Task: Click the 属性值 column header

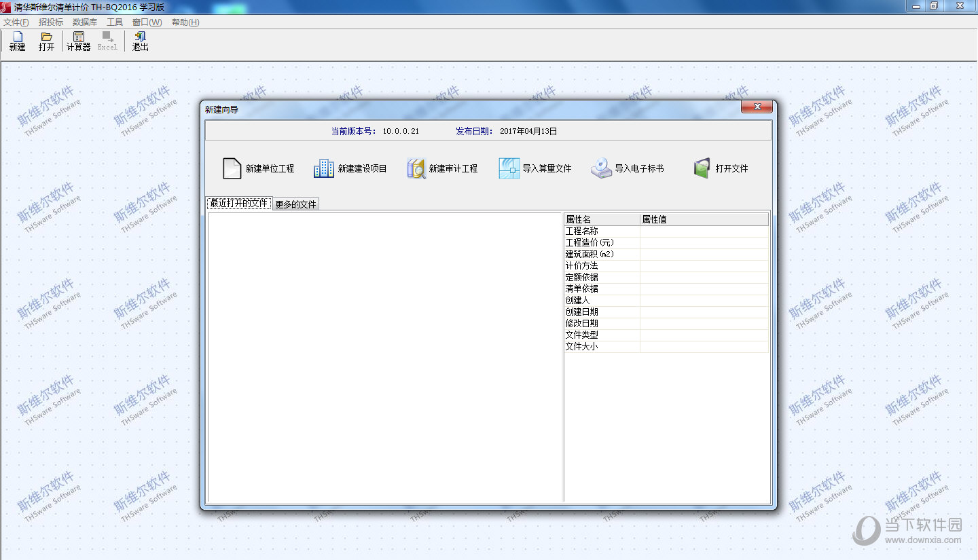Action: 704,219
